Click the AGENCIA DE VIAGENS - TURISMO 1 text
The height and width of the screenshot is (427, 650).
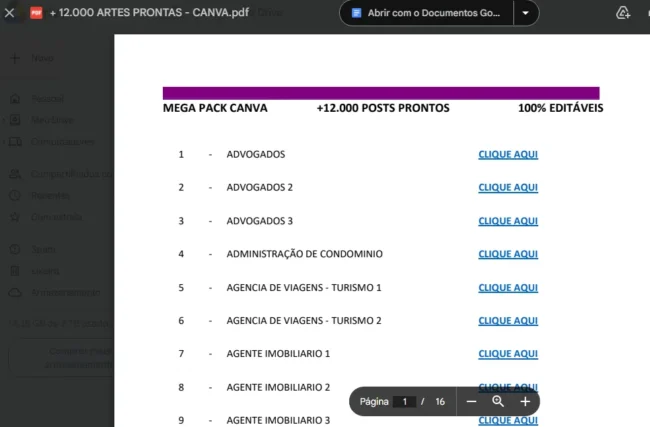pos(304,288)
